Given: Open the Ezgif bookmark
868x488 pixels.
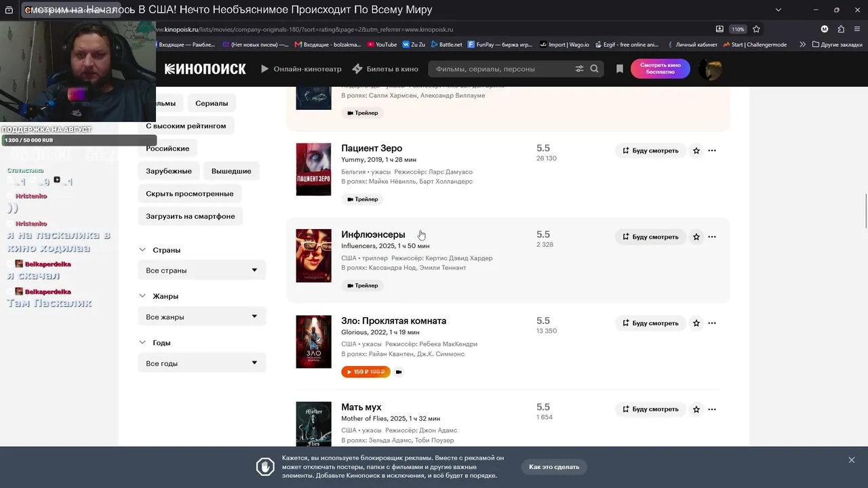Looking at the screenshot, I should click(627, 45).
